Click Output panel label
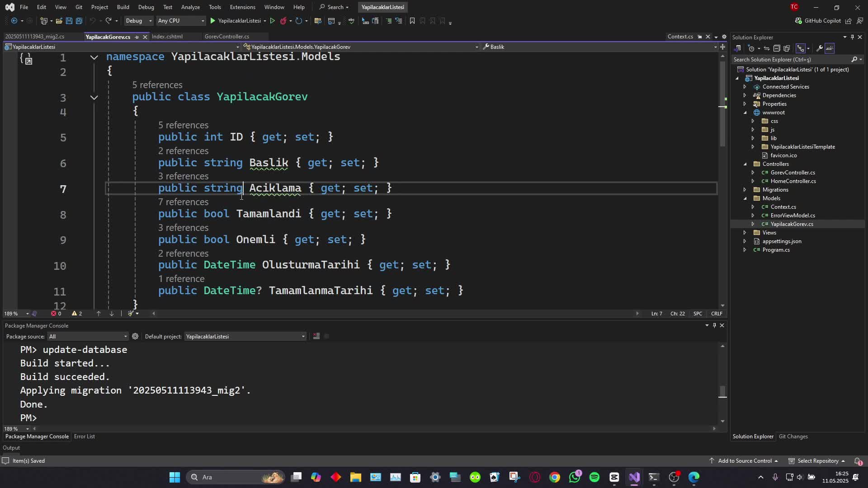 11,448
